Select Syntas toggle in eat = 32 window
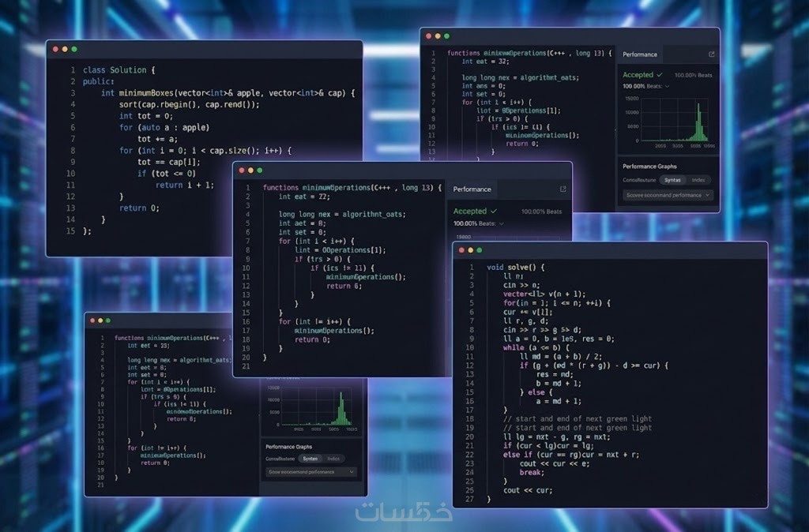Screen dimensions: 809x532 672,180
